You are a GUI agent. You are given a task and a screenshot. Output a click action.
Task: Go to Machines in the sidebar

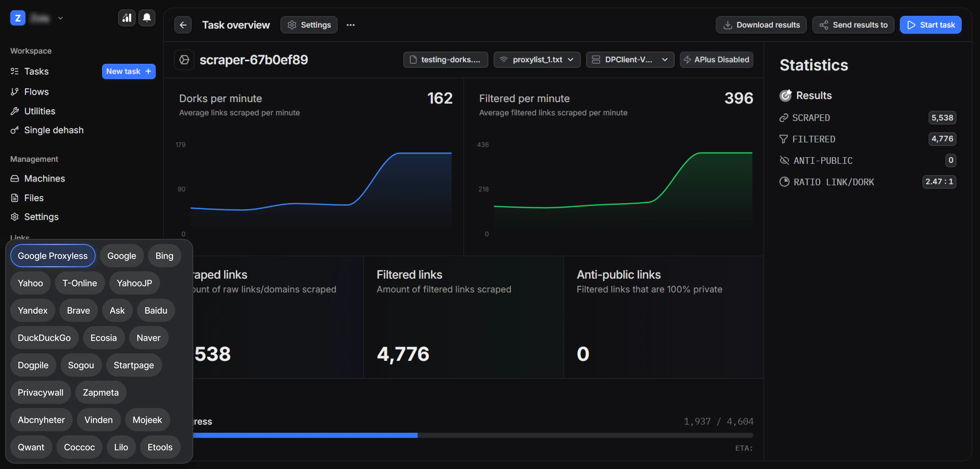(x=44, y=178)
